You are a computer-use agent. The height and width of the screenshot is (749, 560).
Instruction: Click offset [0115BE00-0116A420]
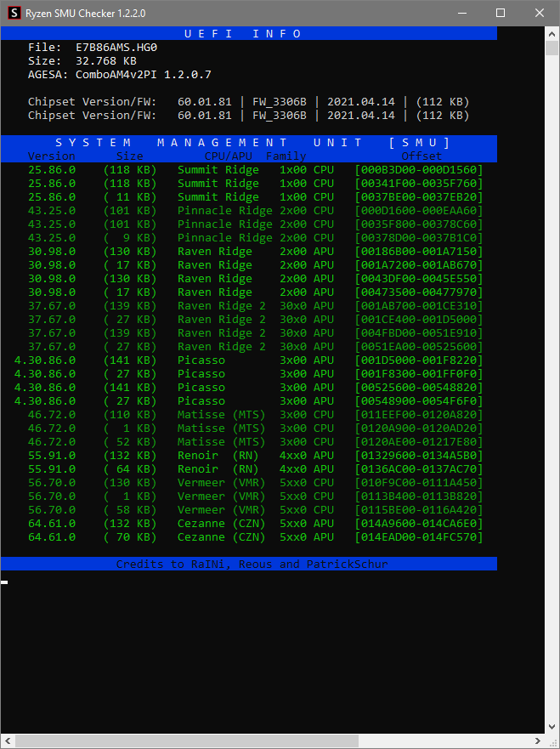point(419,510)
